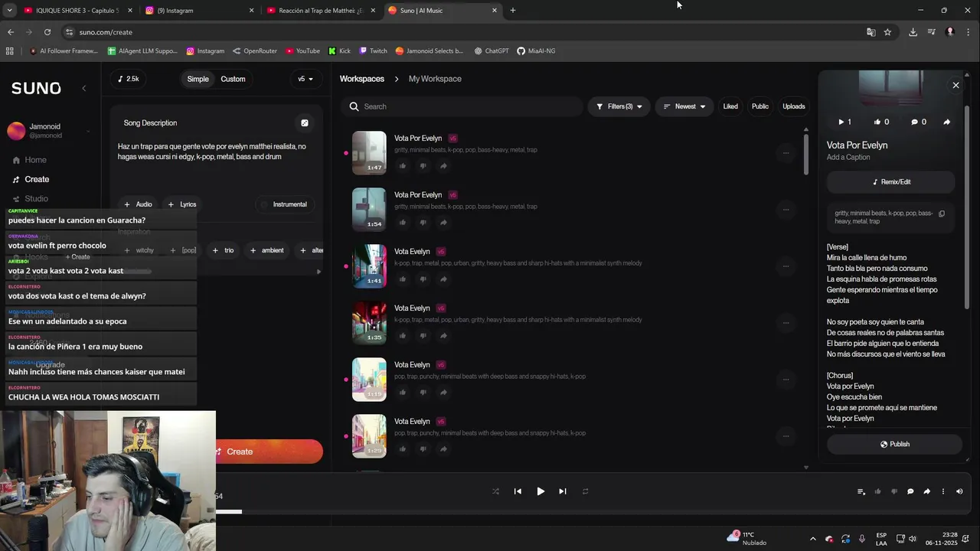
Task: Switch to IQUIQUE SHORE 3 browser tab
Action: (77, 11)
